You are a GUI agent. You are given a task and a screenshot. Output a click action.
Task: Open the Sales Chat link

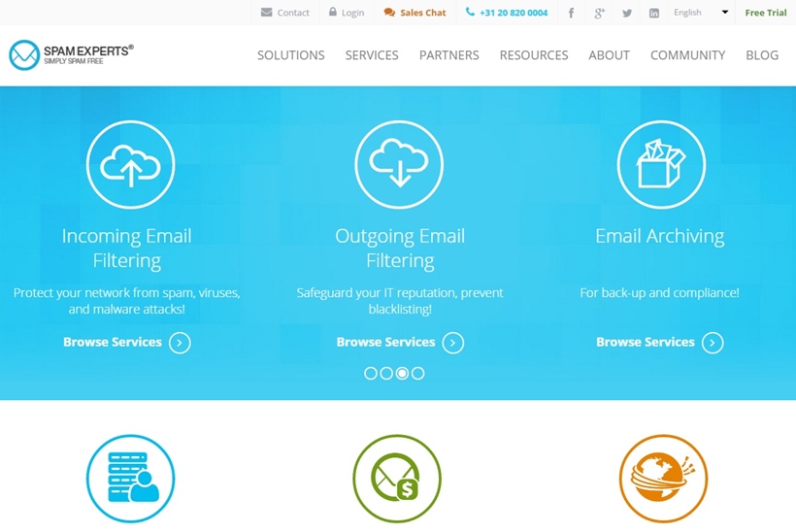point(415,13)
